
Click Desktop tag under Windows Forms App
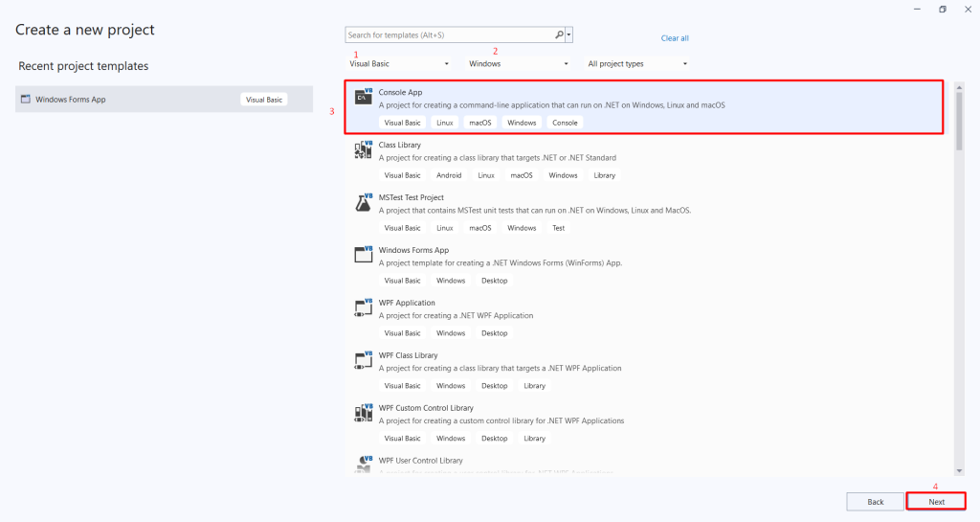(495, 280)
